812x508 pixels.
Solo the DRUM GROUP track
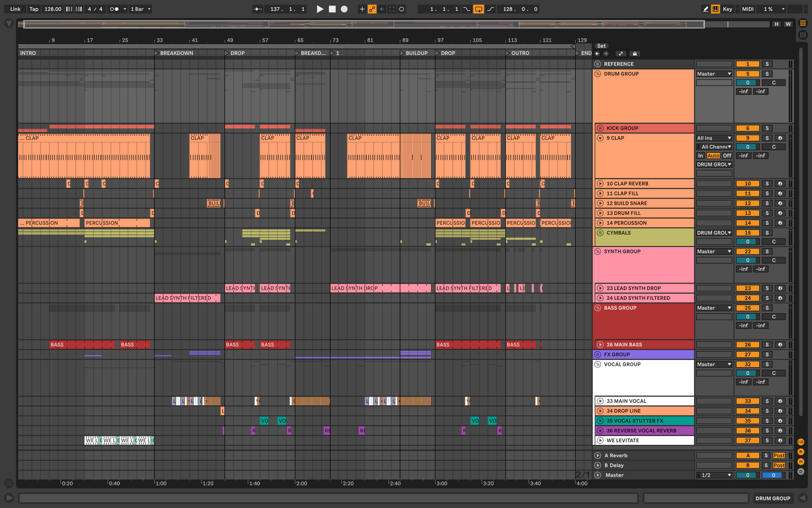click(x=767, y=74)
